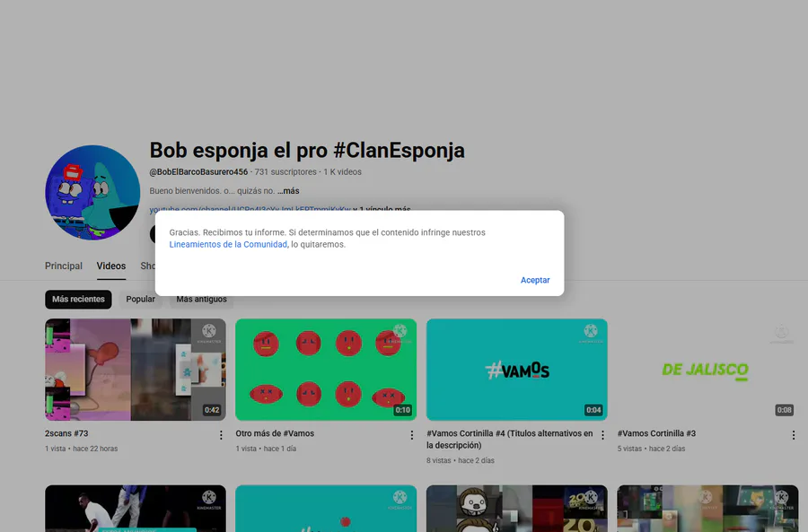This screenshot has height=532, width=808.
Task: Open the Lineamientos de la Comunidad link
Action: click(229, 245)
